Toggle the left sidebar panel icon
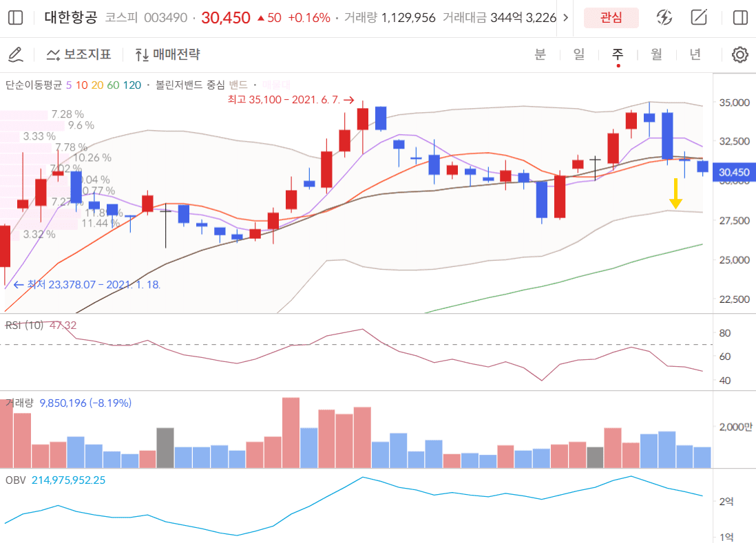Image resolution: width=756 pixels, height=543 pixels. point(16,18)
